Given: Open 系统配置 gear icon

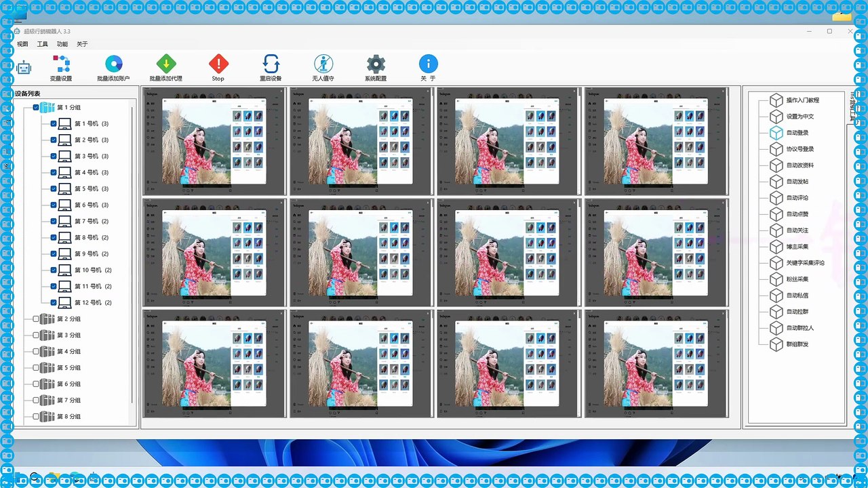Looking at the screenshot, I should pyautogui.click(x=376, y=64).
